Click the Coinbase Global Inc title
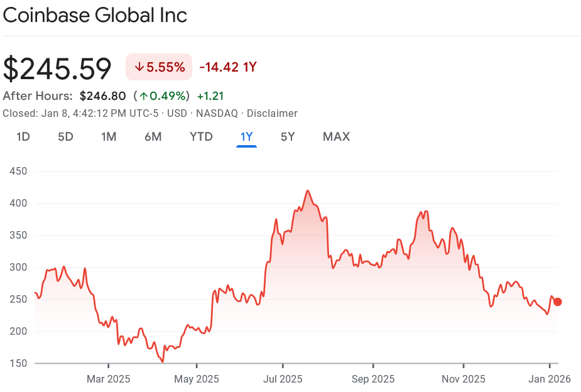This screenshot has width=581, height=392. [x=94, y=15]
